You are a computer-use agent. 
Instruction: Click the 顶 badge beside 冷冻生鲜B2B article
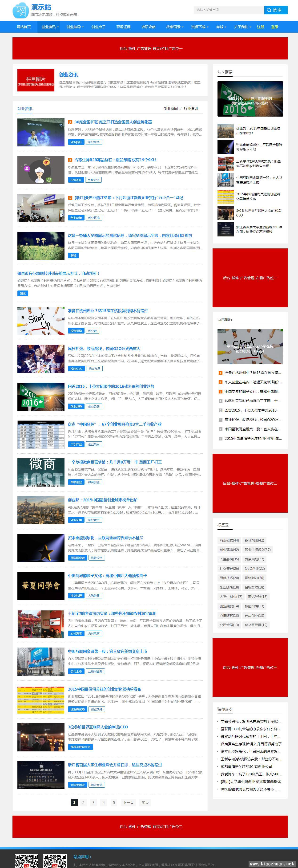(x=70, y=160)
